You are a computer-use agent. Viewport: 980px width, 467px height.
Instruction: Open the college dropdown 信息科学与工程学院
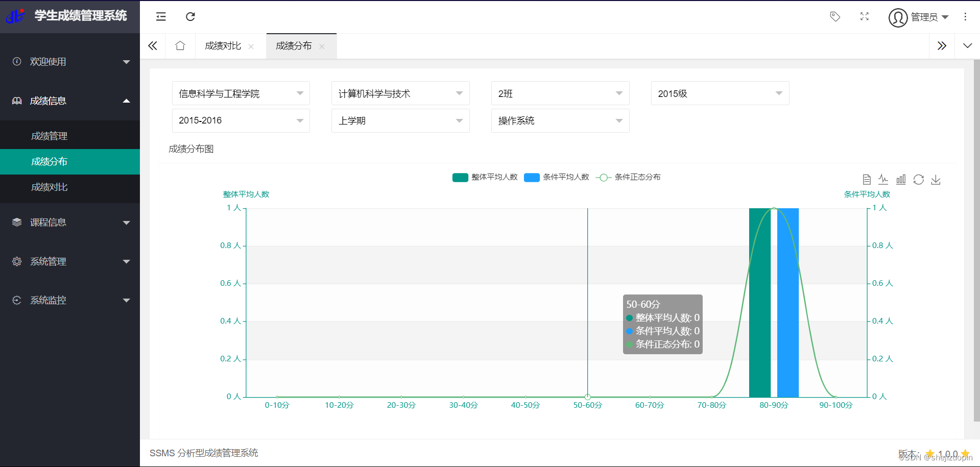(241, 93)
